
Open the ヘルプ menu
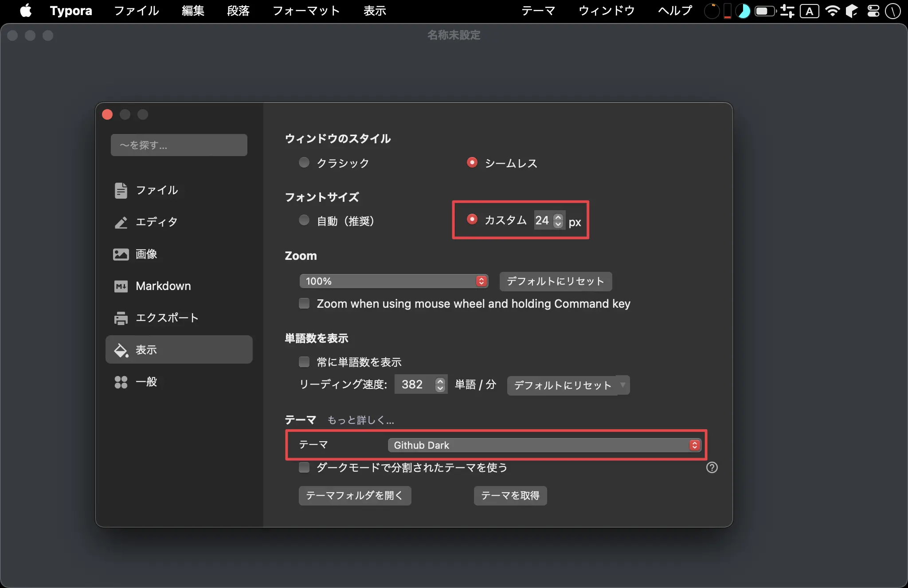point(675,11)
